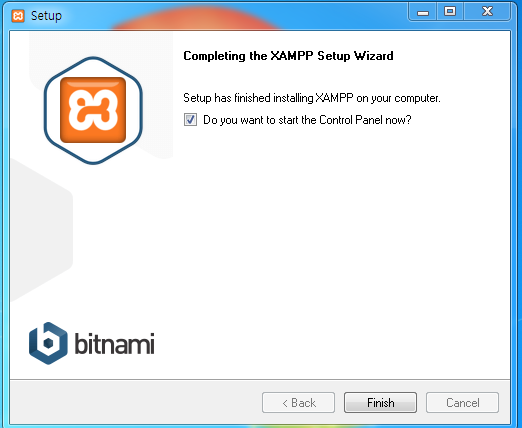Screen dimensions: 522x428
Task: Click the gray footer bar left of Back
Action: (x=135, y=403)
